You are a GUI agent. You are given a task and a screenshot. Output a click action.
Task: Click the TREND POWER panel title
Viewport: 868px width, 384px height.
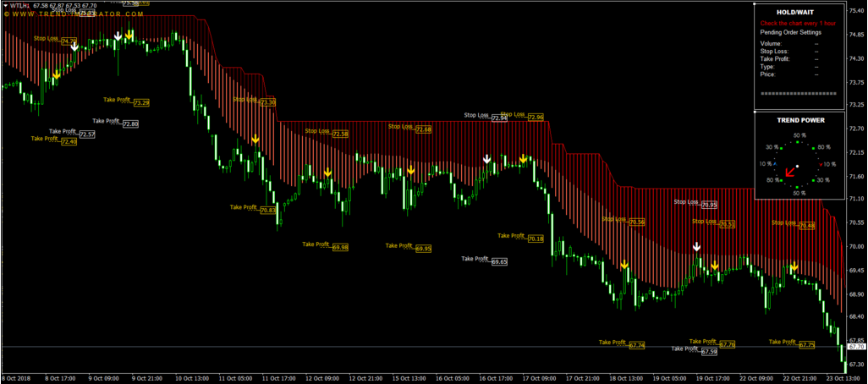tap(797, 120)
